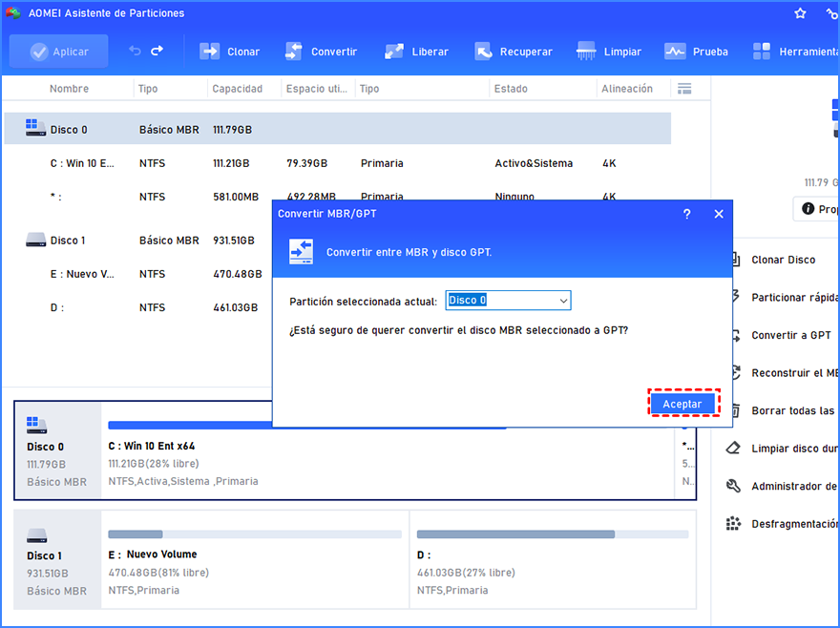Select the Disco 1 row in the disk list
The width and height of the screenshot is (840, 628).
(138, 241)
